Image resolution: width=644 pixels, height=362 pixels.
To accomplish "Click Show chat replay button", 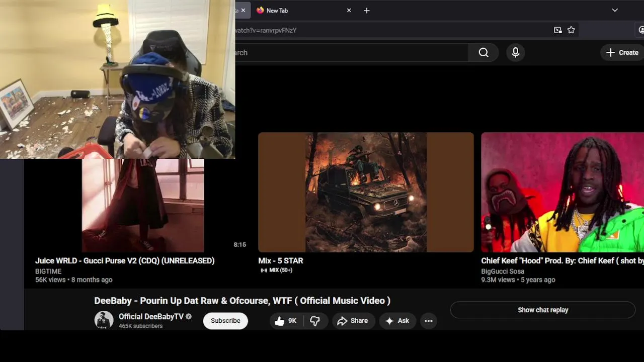I will [x=543, y=310].
